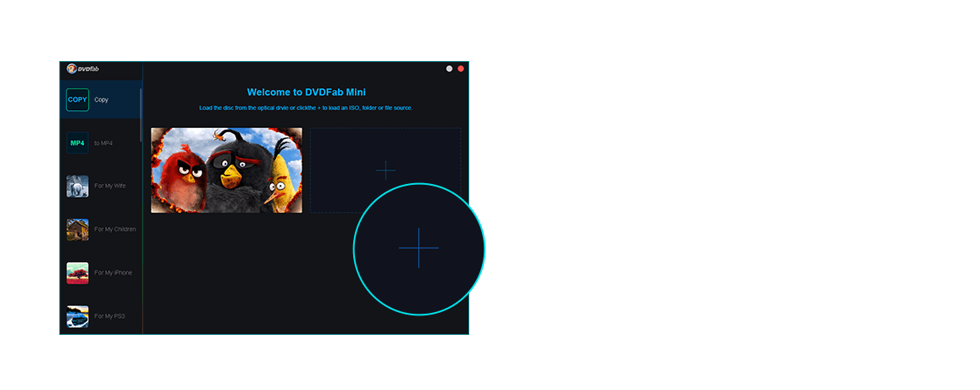The image size is (980, 390).
Task: Click the For My Children label
Action: point(115,229)
